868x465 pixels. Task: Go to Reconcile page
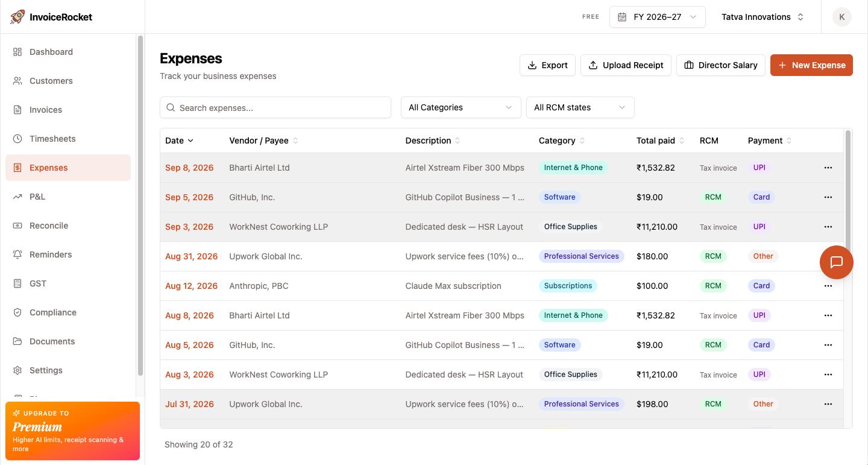[68, 226]
